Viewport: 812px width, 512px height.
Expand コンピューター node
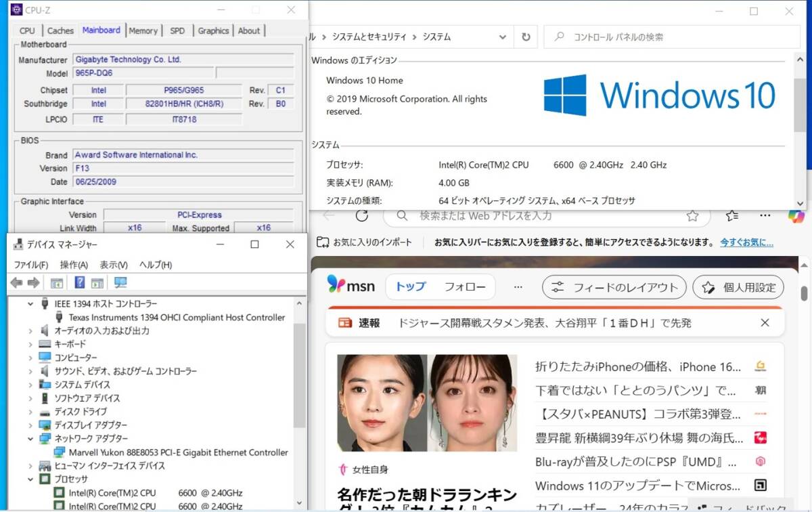(x=30, y=358)
